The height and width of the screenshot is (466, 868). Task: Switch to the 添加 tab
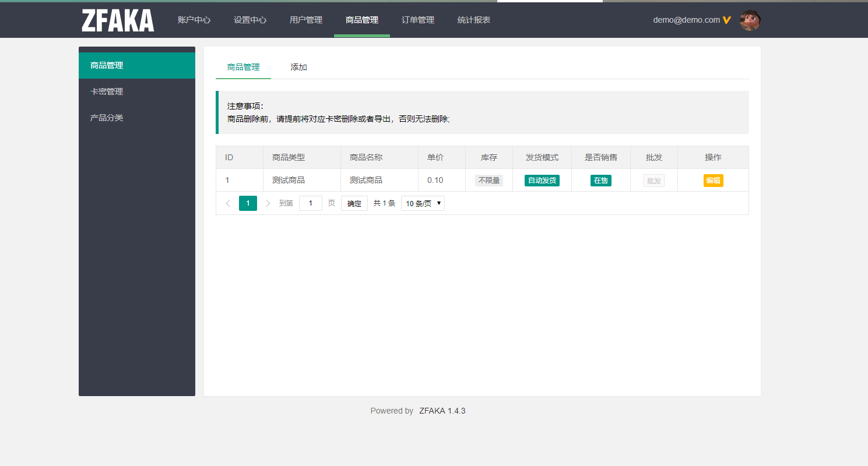(x=298, y=67)
